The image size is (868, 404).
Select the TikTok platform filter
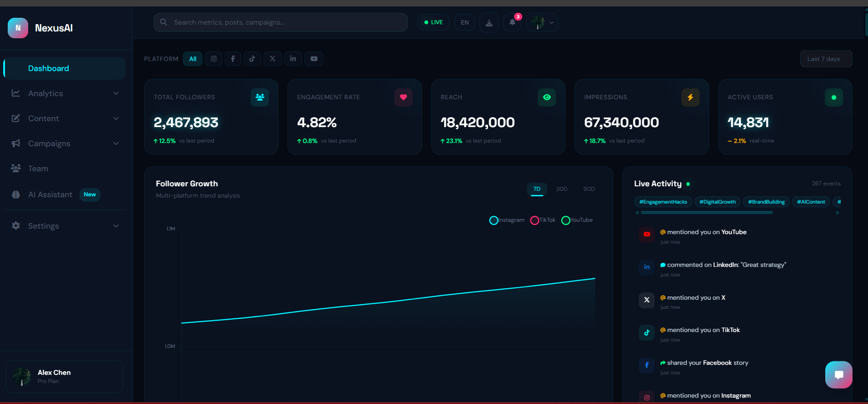252,59
